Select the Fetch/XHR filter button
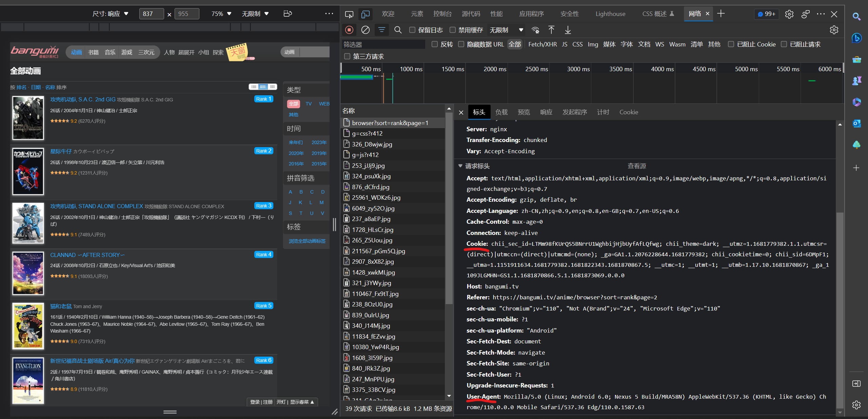Viewport: 868px width, 419px height. point(542,44)
